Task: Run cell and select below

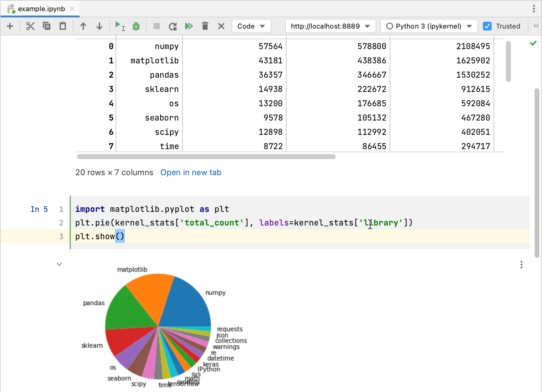Action: click(x=120, y=26)
